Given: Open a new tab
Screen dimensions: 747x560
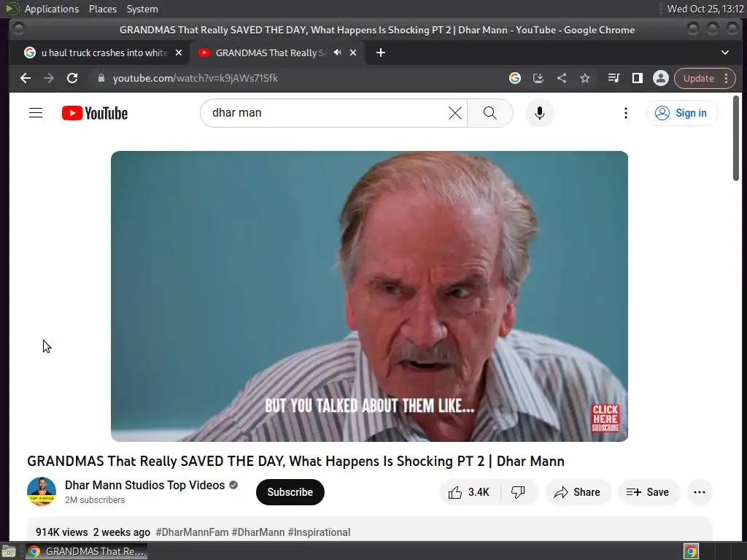Looking at the screenshot, I should click(381, 52).
